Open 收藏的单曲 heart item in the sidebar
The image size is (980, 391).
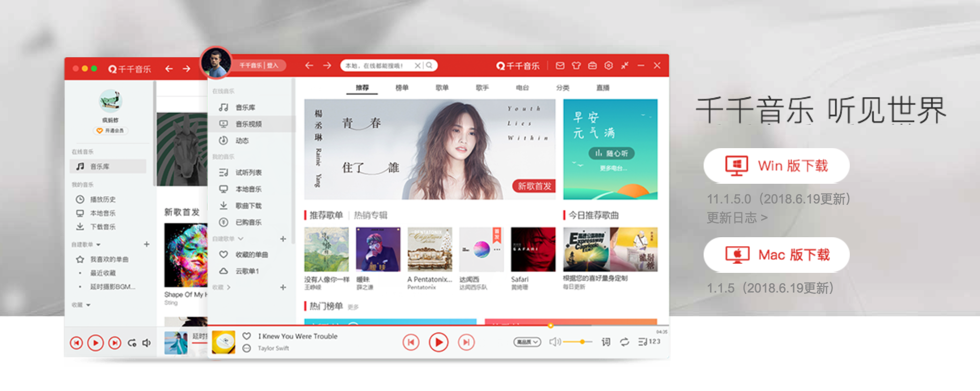(251, 255)
